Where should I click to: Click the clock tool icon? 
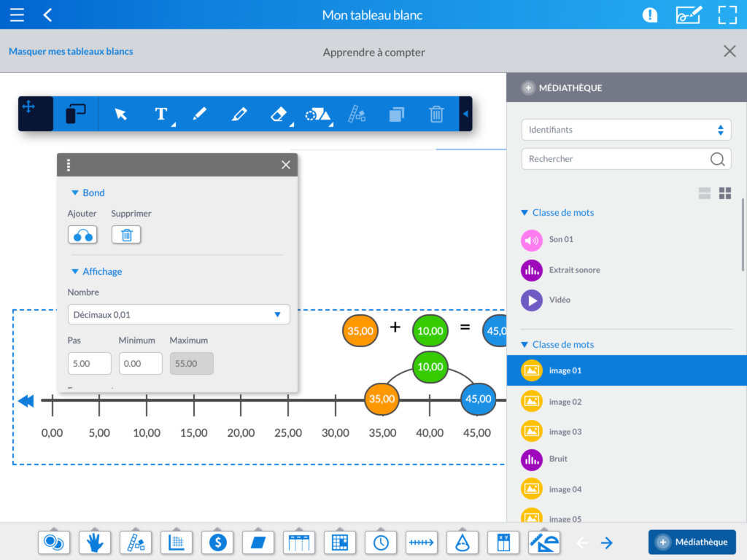click(381, 542)
